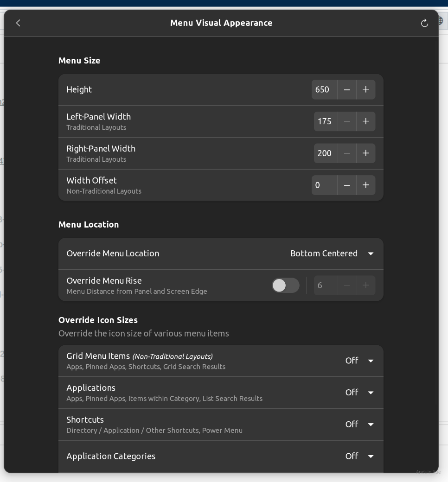Click the reset icon in header bar
Image resolution: width=448 pixels, height=482 pixels.
[424, 23]
